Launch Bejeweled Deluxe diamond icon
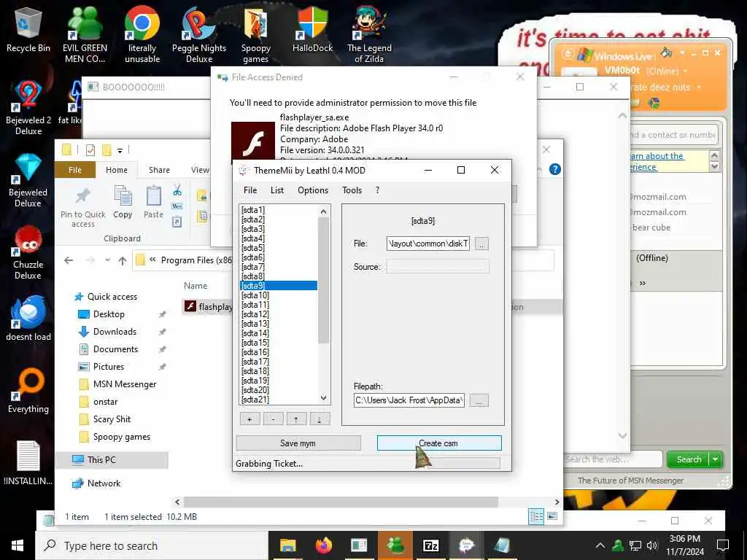747x560 pixels. [x=28, y=180]
